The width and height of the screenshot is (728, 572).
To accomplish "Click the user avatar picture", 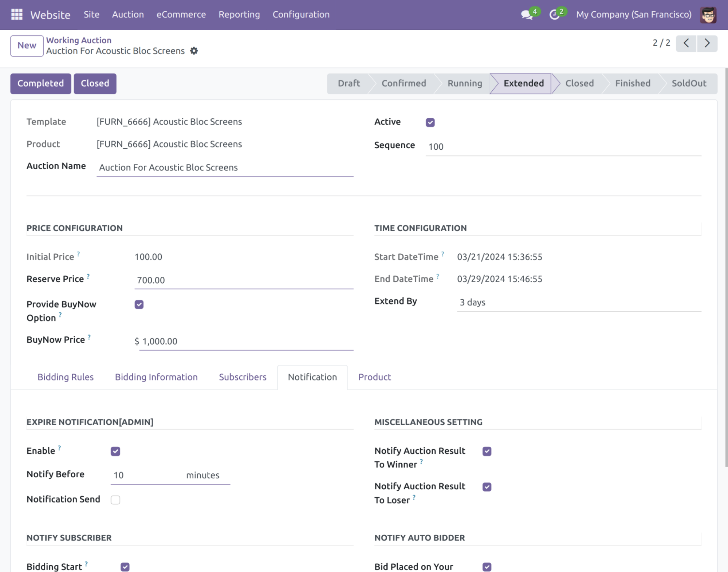I will click(x=708, y=15).
